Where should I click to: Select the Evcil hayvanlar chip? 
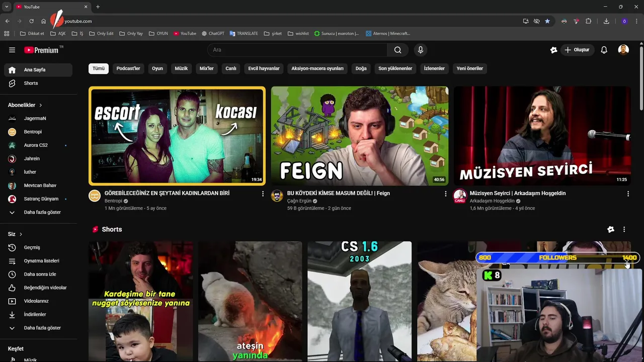(x=264, y=68)
